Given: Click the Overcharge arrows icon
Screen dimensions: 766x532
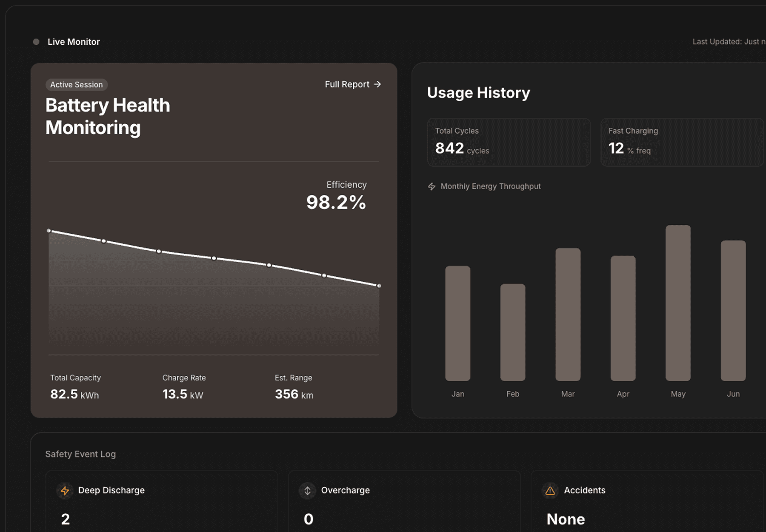Looking at the screenshot, I should tap(307, 490).
